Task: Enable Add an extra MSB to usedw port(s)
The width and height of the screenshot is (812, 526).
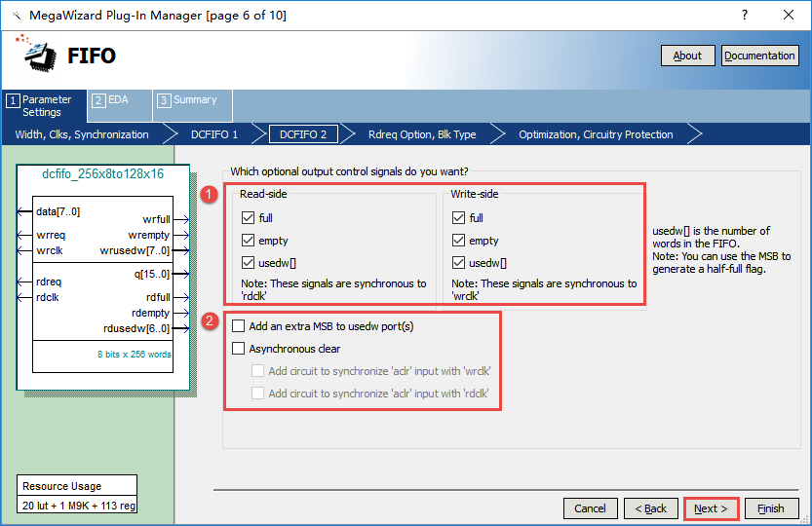Action: (x=238, y=326)
